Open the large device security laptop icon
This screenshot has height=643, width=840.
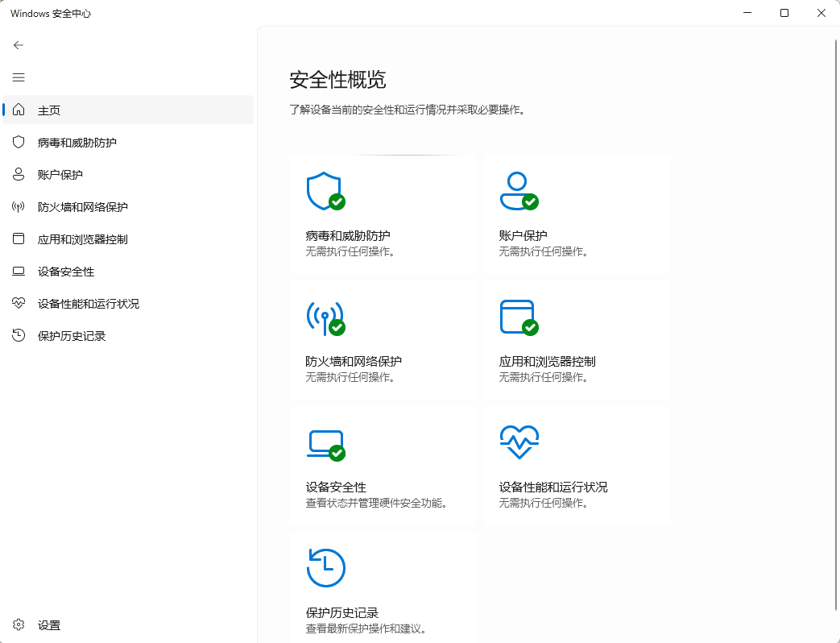325,445
